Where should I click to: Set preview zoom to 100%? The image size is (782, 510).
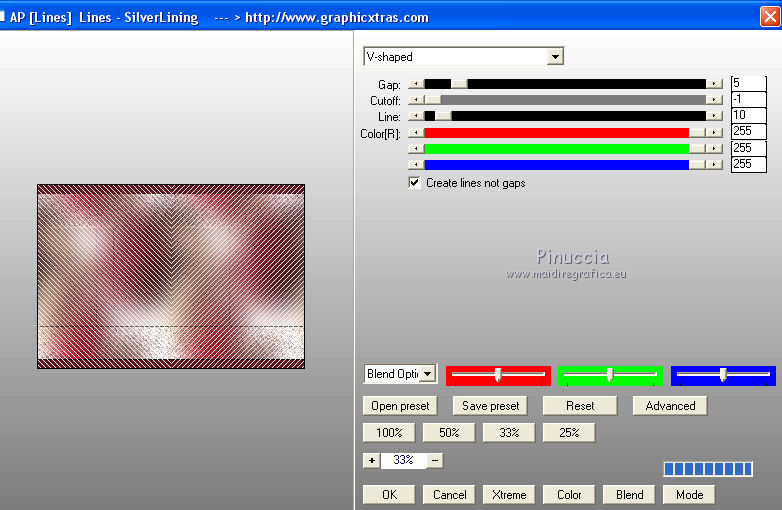pos(389,432)
